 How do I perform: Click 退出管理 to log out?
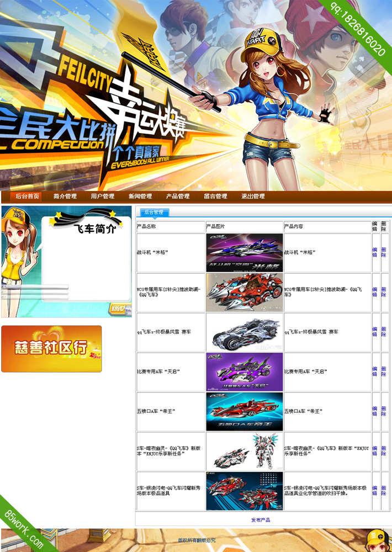tap(253, 196)
